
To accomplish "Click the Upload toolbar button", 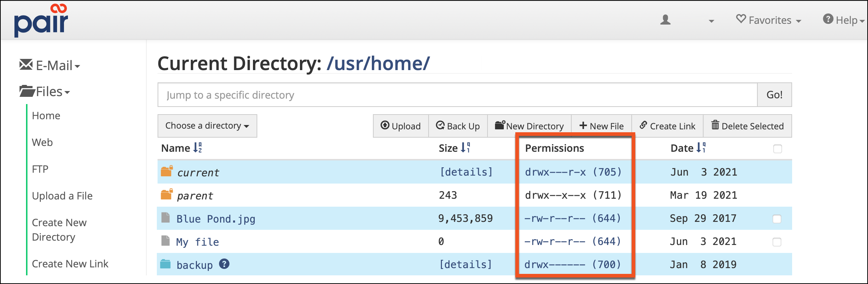I will click(401, 126).
